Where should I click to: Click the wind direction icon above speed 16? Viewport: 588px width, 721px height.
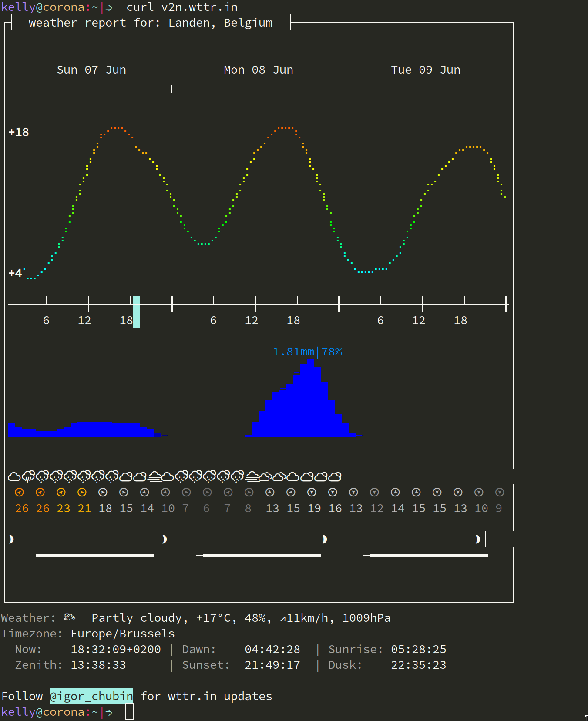click(x=333, y=492)
